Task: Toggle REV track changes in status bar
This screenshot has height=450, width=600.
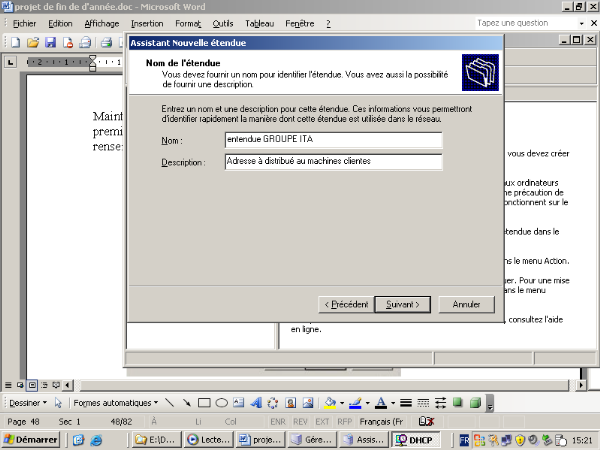Action: (301, 422)
